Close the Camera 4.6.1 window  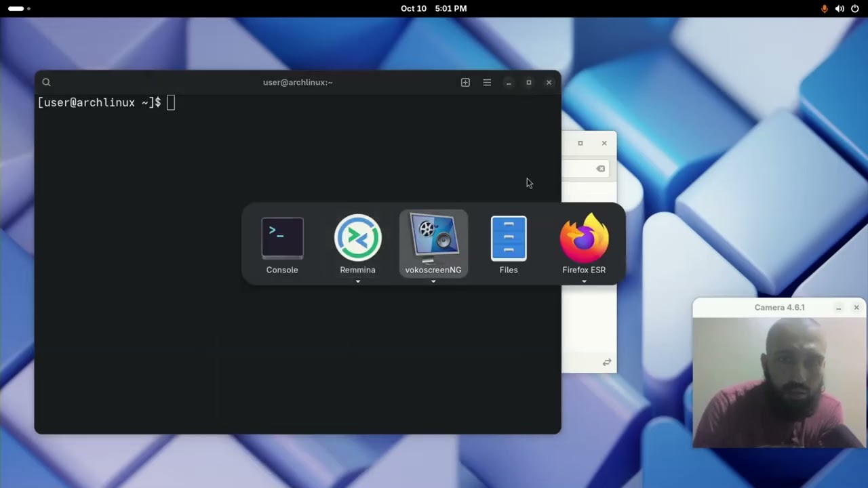coord(856,308)
